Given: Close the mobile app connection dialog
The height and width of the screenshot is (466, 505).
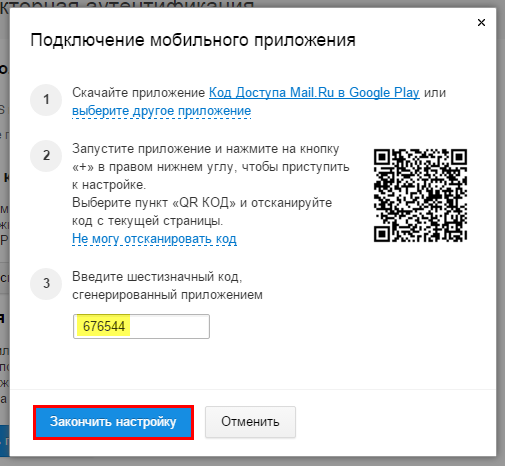Looking at the screenshot, I should coord(481,23).
